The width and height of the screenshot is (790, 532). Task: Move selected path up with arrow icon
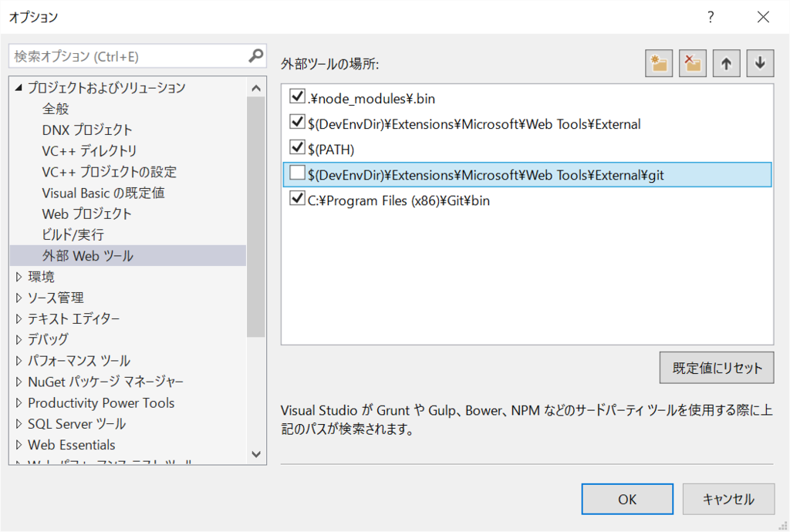(x=727, y=63)
